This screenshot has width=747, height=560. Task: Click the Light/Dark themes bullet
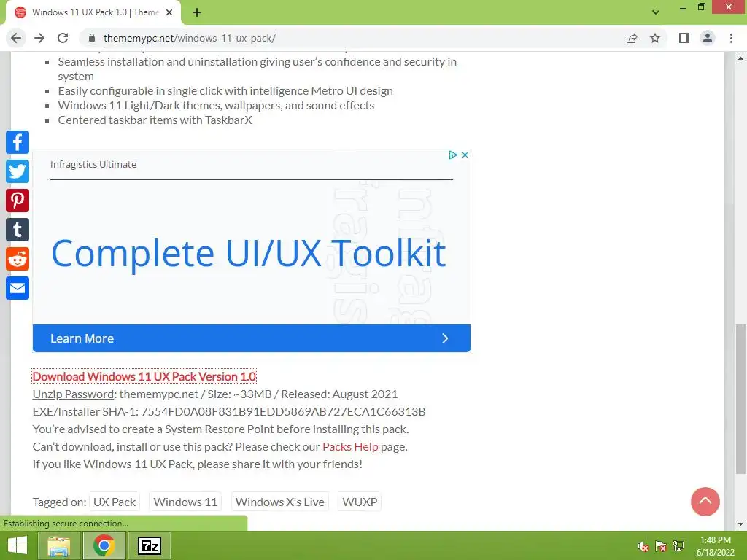click(x=216, y=105)
